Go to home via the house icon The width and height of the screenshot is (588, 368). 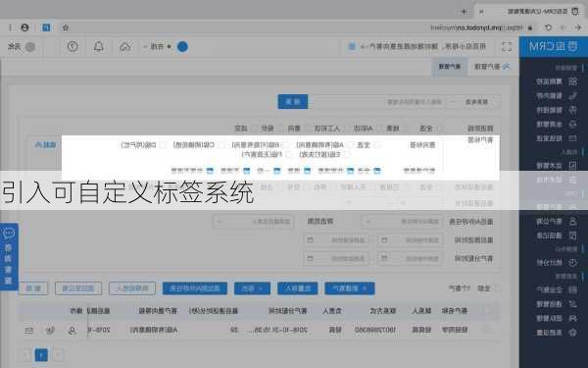coord(124,46)
